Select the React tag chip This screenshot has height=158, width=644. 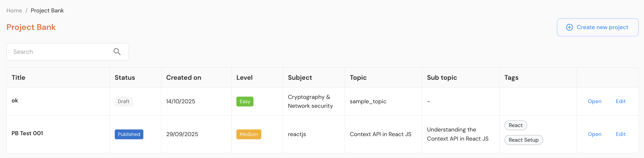pos(515,125)
